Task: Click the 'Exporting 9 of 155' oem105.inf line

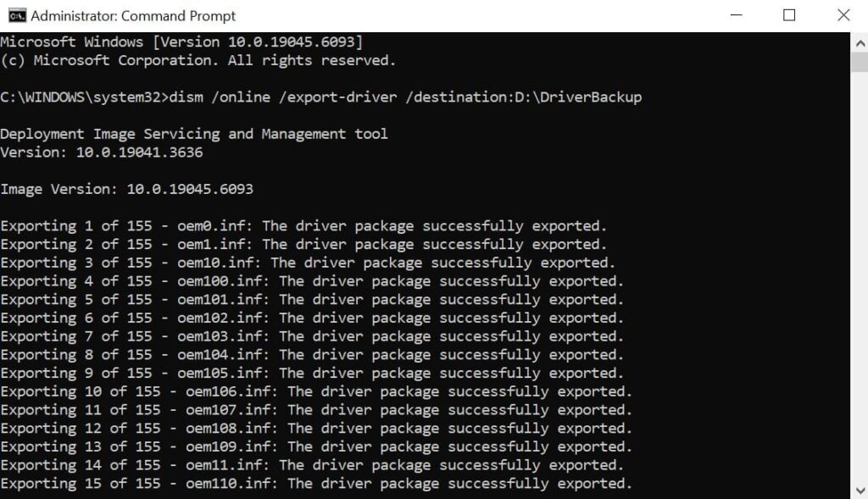Action: coord(312,374)
